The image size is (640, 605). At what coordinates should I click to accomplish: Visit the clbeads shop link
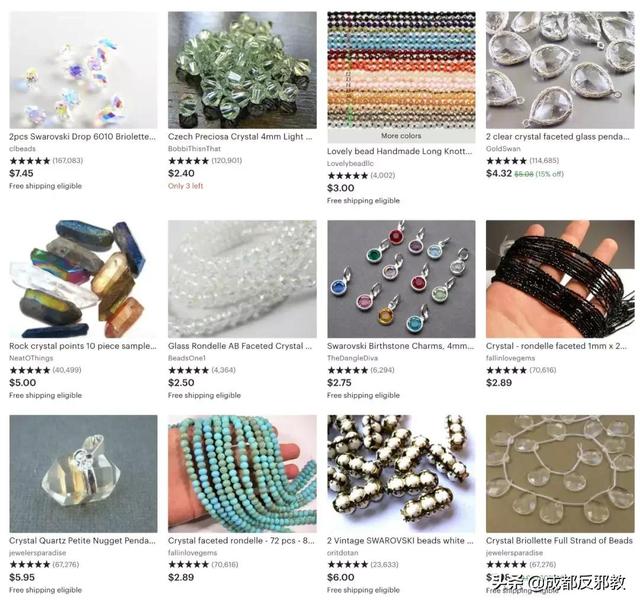point(22,149)
